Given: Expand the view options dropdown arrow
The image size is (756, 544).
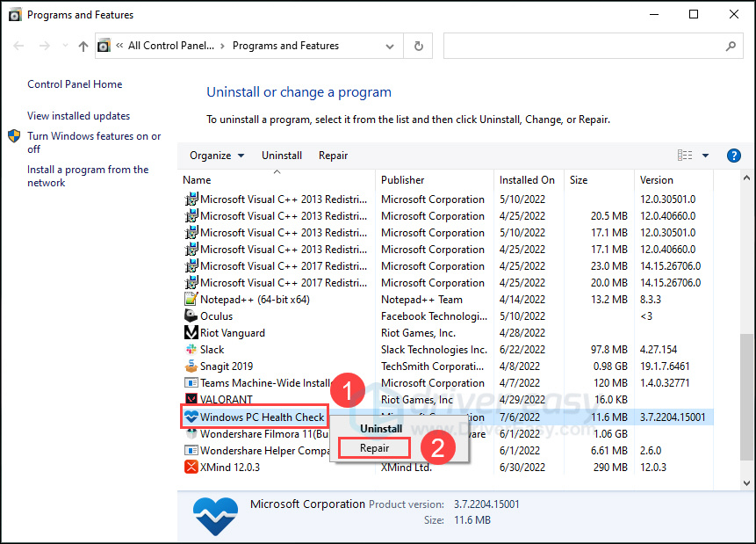Looking at the screenshot, I should pyautogui.click(x=705, y=156).
